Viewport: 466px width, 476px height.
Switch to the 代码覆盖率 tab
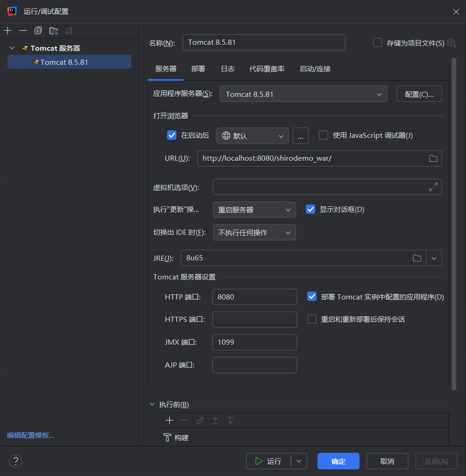point(267,69)
